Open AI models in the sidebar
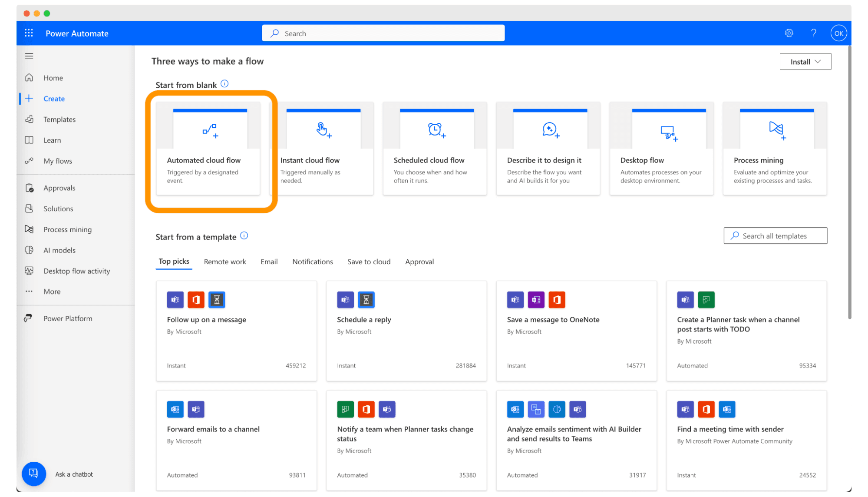Viewport: 868px width, 497px height. pos(59,250)
